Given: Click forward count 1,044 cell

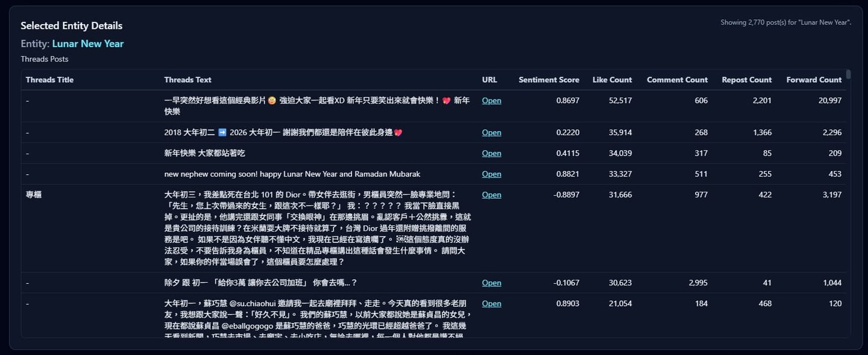Looking at the screenshot, I should point(832,283).
